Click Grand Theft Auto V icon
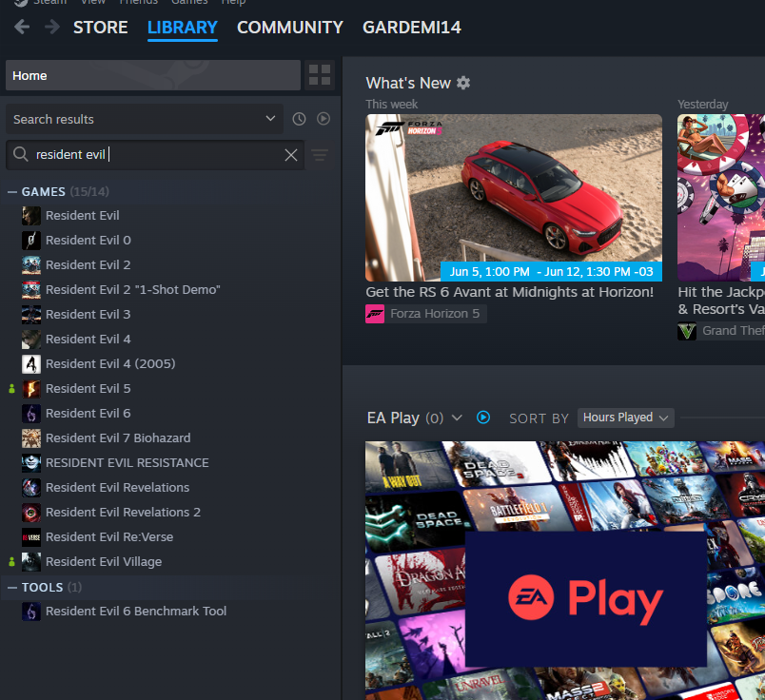 (x=687, y=331)
